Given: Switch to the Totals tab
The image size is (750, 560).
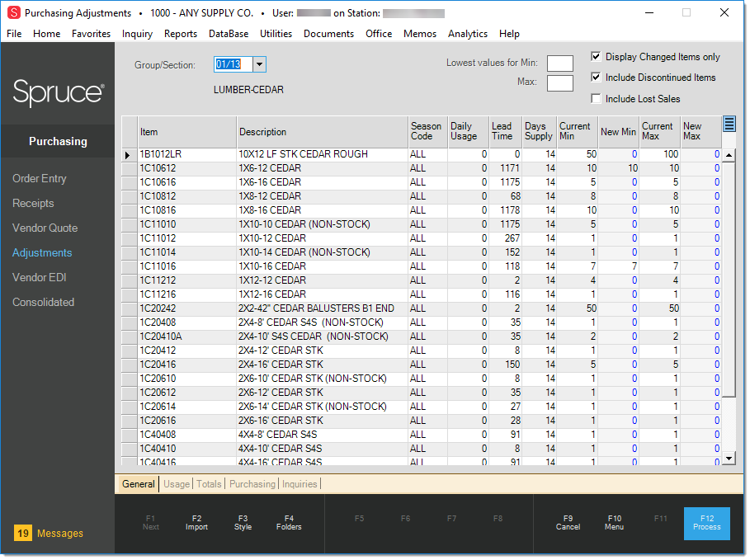Looking at the screenshot, I should point(209,483).
